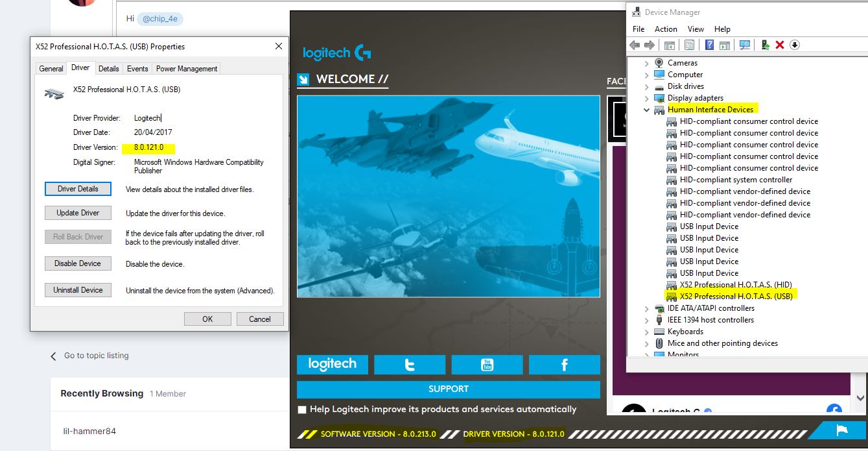
Task: Click the blue Help question-mark toolbar icon
Action: pos(709,45)
